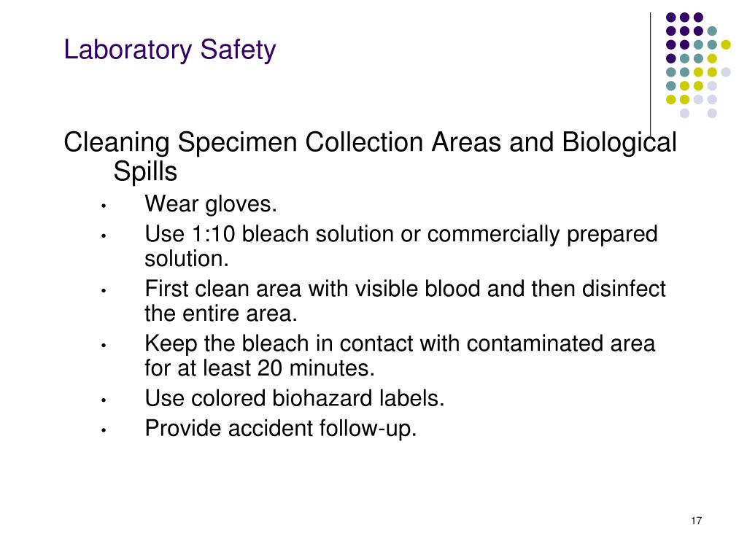Click 'Provide accident follow-up.' bullet

[281, 428]
